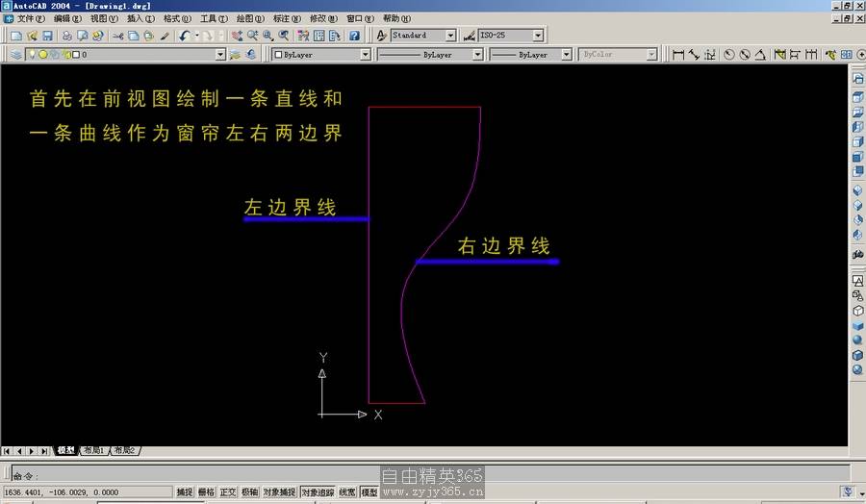
Task: Open the 绘图 (Draw) menu
Action: (x=251, y=18)
